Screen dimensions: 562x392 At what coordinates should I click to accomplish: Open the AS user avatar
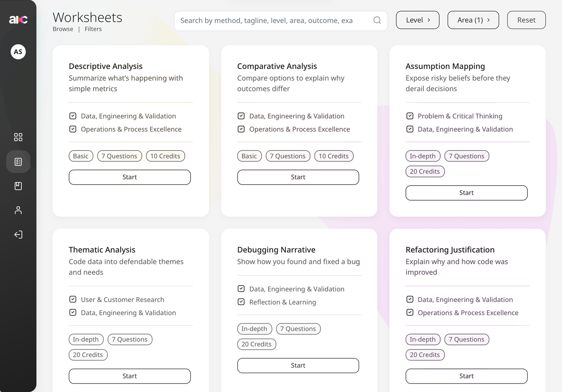(x=18, y=52)
